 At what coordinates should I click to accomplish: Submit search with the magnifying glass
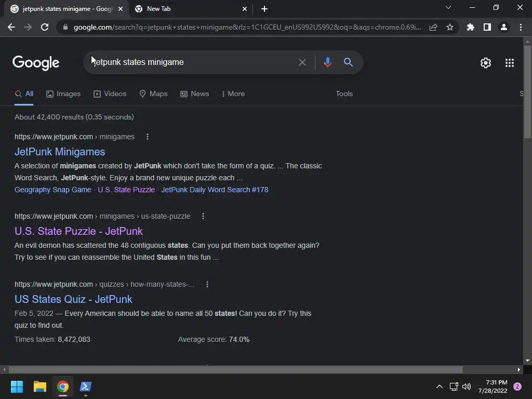point(348,62)
